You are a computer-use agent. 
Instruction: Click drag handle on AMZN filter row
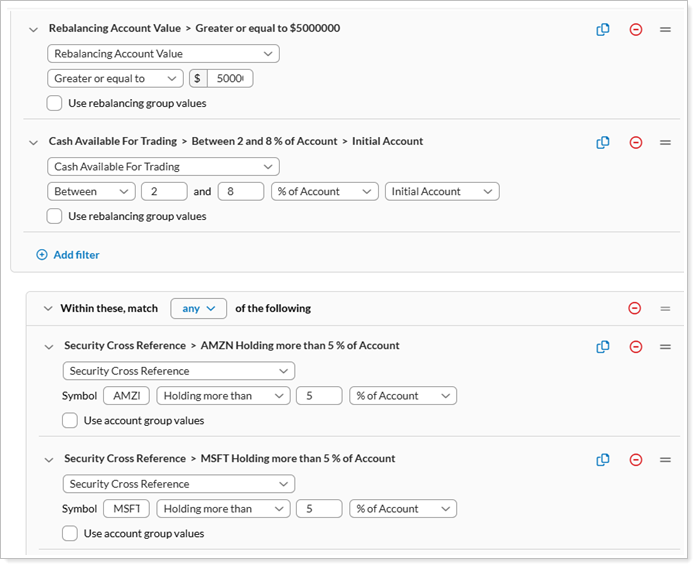coord(665,346)
